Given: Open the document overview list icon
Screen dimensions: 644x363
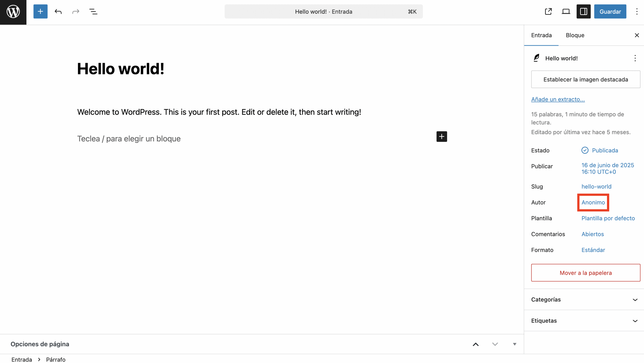Looking at the screenshot, I should [93, 12].
